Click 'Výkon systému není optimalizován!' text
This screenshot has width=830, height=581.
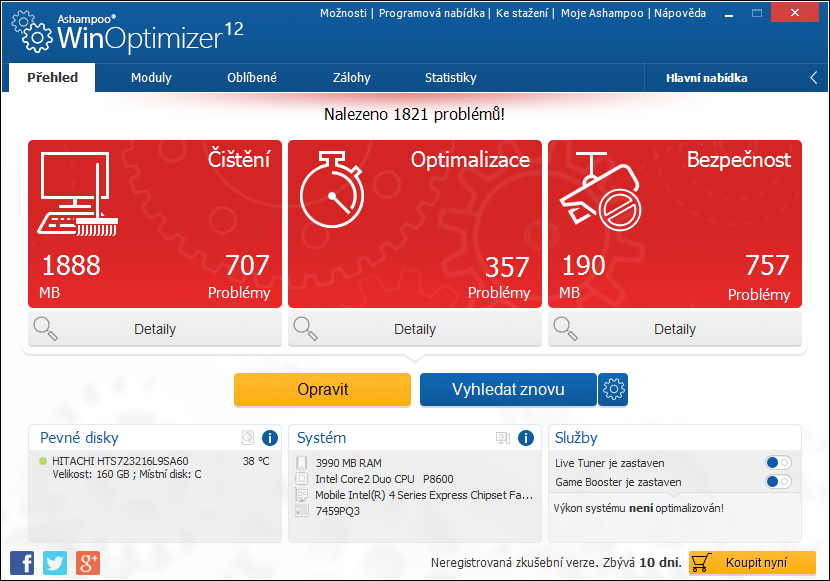point(638,508)
